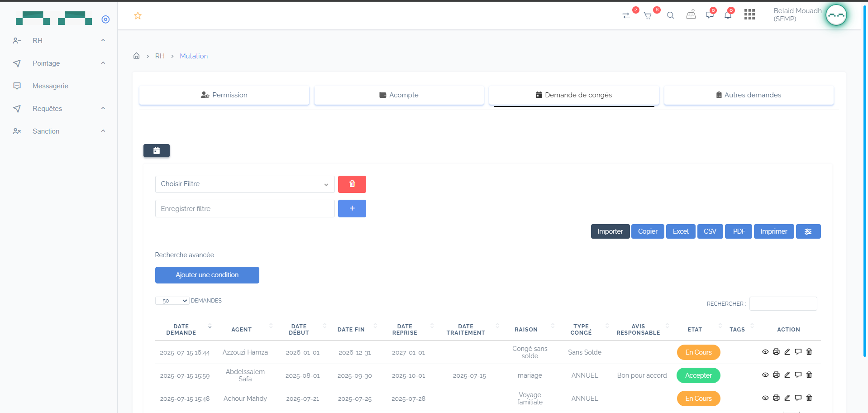Focus the Rechercher search field
868x413 pixels.
tap(783, 303)
